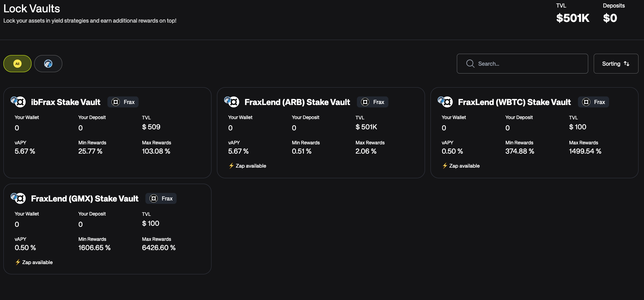This screenshot has height=300, width=644.
Task: Click Zap available bolt on WBTC vault
Action: point(445,166)
